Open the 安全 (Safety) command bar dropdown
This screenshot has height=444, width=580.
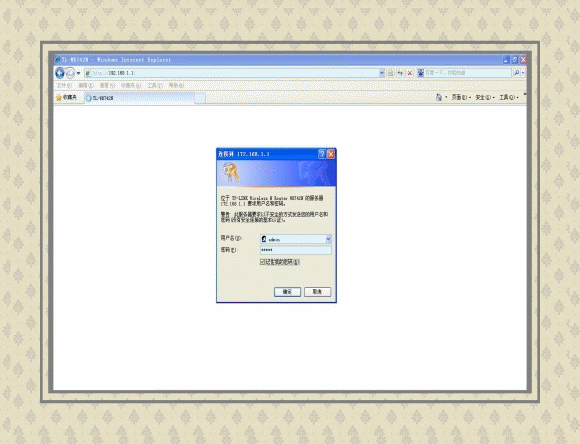(x=485, y=97)
